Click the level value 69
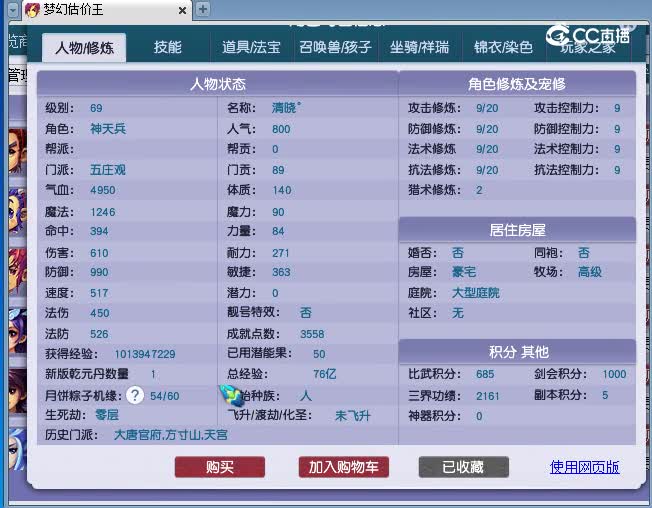652x508 pixels. [x=96, y=108]
